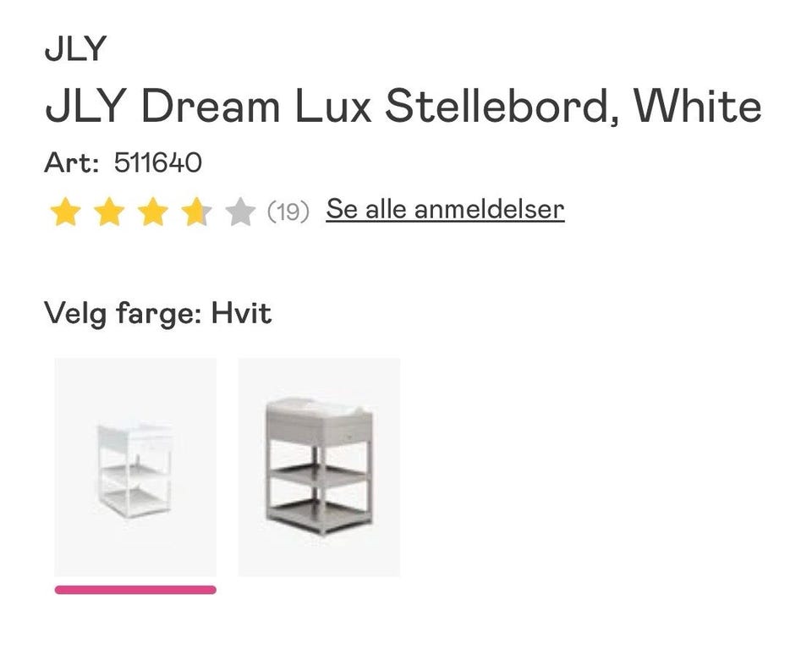Click the review count (19)
812x649 pixels.
pos(288,211)
